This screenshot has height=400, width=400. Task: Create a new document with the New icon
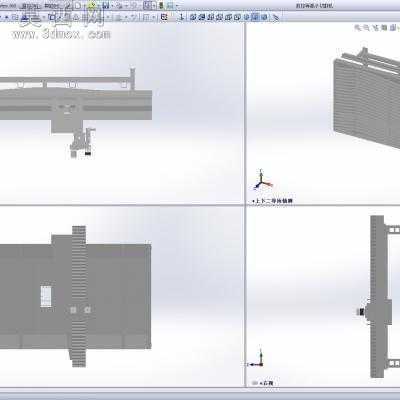[x=78, y=5]
